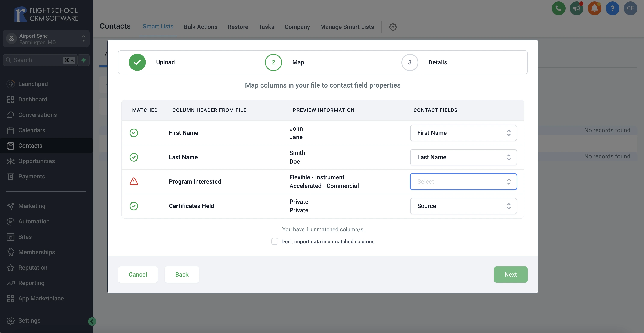Screen dimensions: 644x333
Task: Check the matched status for First Name
Action: click(x=134, y=132)
